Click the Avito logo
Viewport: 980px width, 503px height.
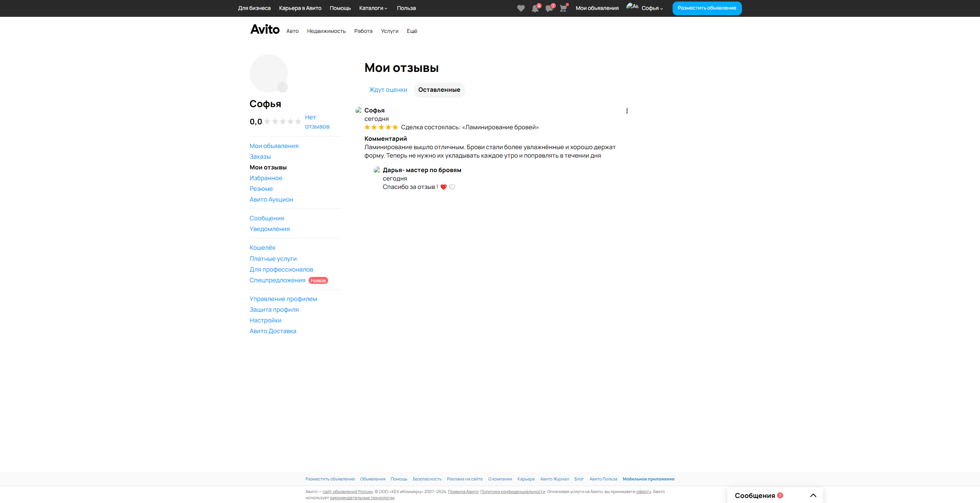click(265, 29)
